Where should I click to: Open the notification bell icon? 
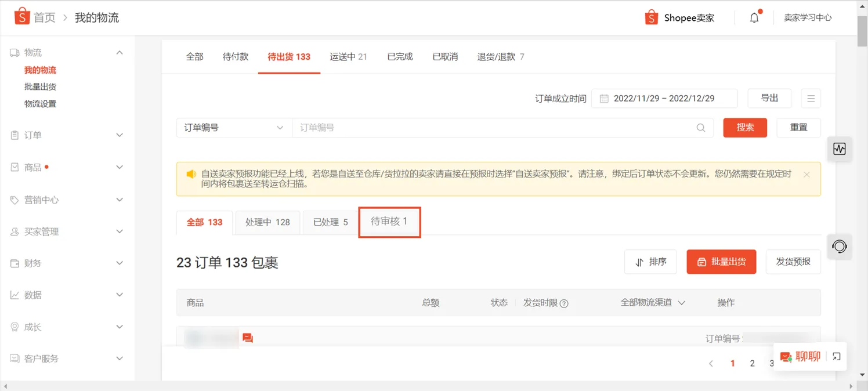coord(754,17)
